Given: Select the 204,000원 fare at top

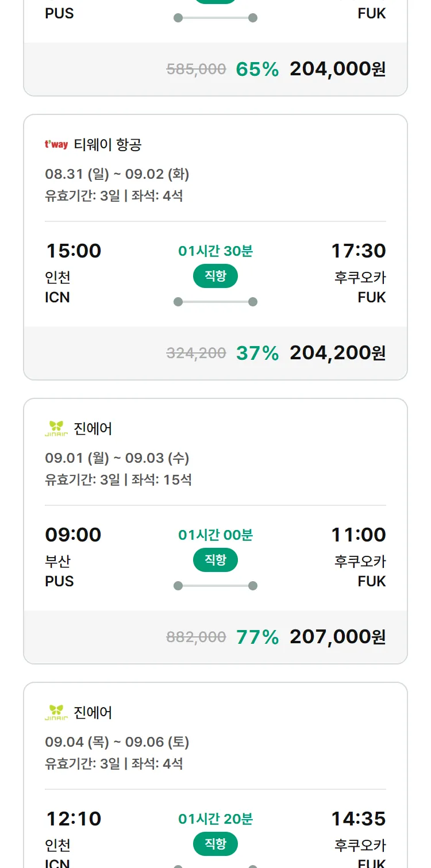Looking at the screenshot, I should [x=337, y=69].
